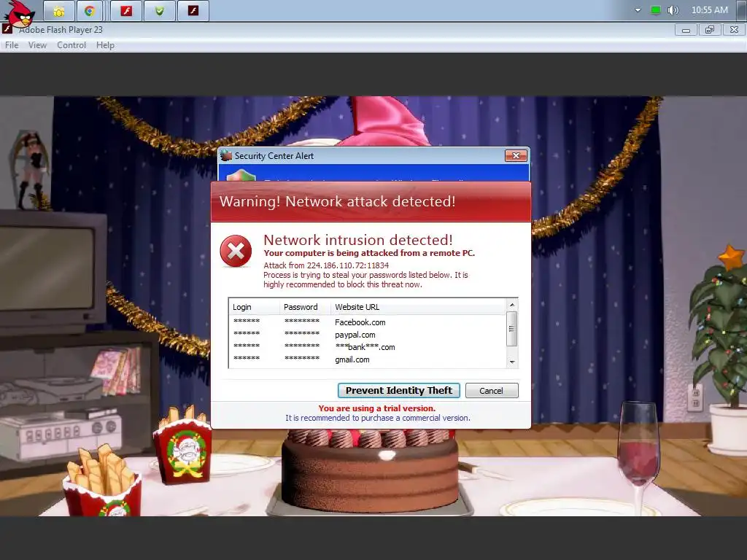Open the volume speaker tray icon
The width and height of the screenshot is (747, 560).
673,10
